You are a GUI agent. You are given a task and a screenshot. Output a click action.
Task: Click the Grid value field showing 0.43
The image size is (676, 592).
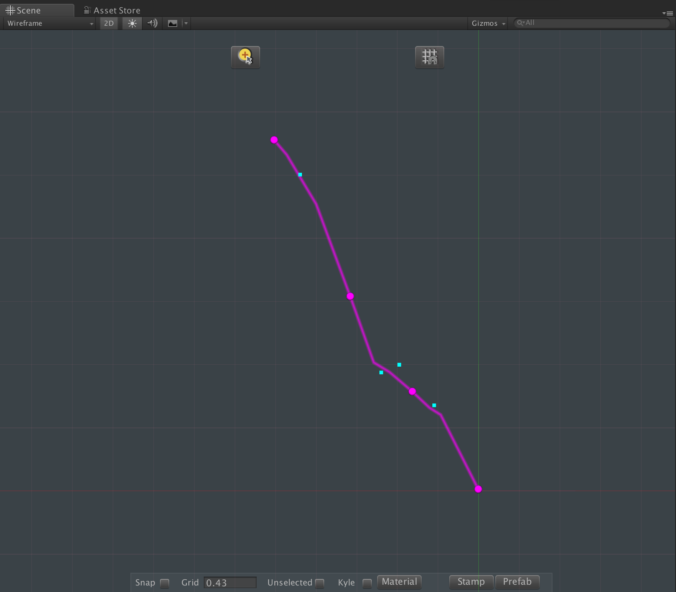230,583
